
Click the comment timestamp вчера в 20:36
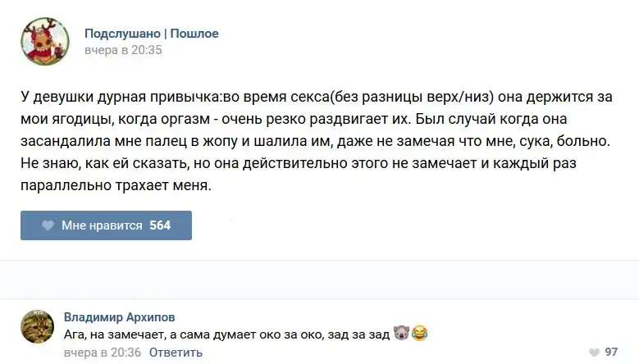point(103,353)
